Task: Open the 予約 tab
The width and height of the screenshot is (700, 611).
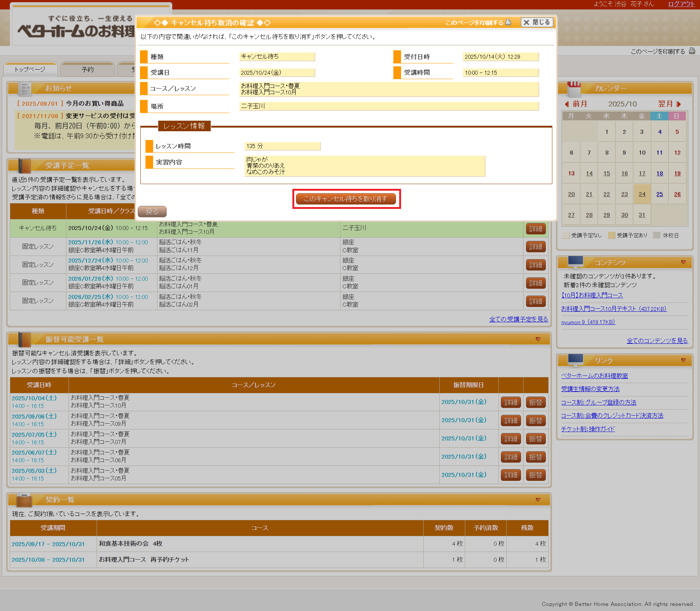Action: pyautogui.click(x=87, y=69)
